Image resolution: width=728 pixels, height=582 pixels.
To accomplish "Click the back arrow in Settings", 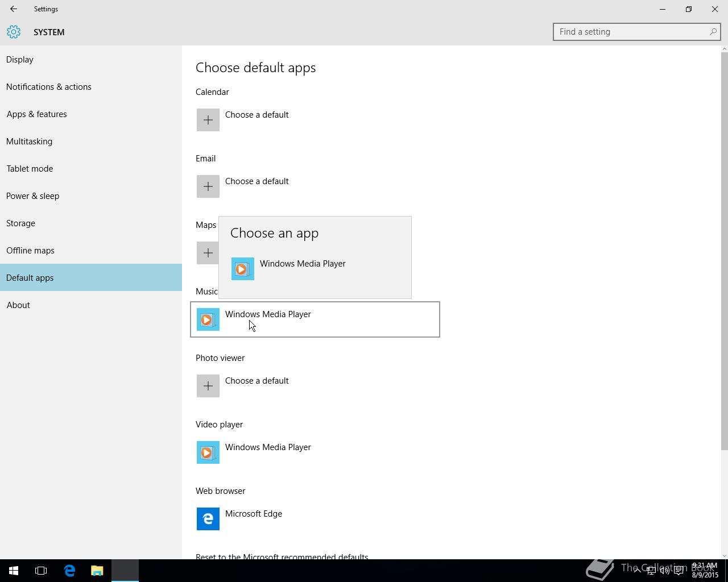I will tap(14, 9).
